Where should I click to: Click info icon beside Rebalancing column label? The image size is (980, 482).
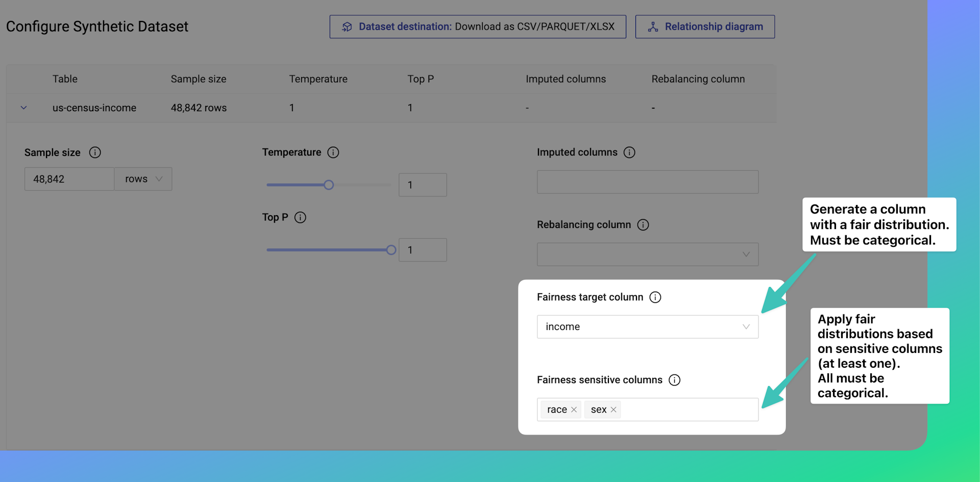click(x=643, y=225)
